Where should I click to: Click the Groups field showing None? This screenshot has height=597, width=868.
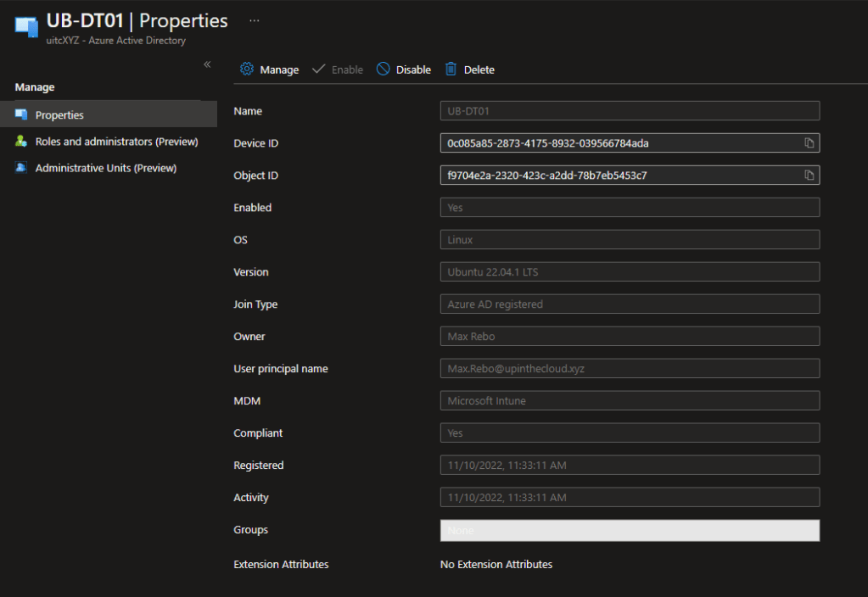point(630,530)
